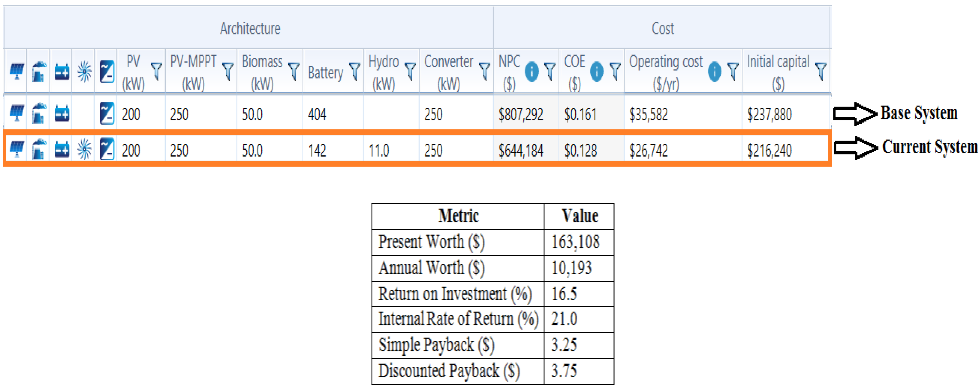This screenshot has height=391, width=980.
Task: Click the Cost group header
Action: 662,28
